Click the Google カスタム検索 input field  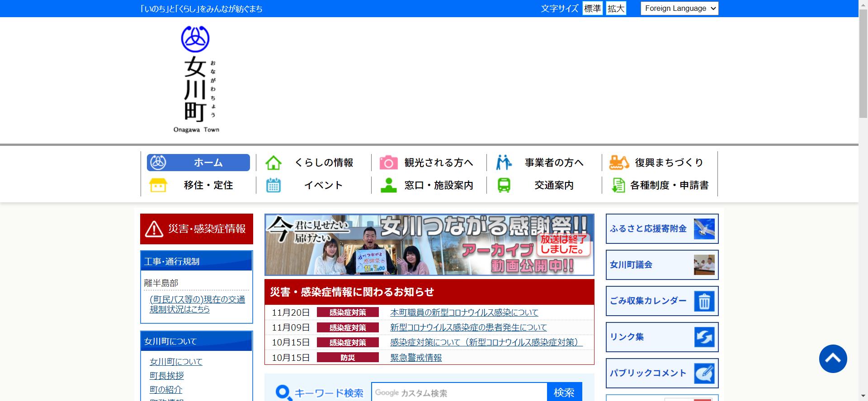pyautogui.click(x=459, y=393)
